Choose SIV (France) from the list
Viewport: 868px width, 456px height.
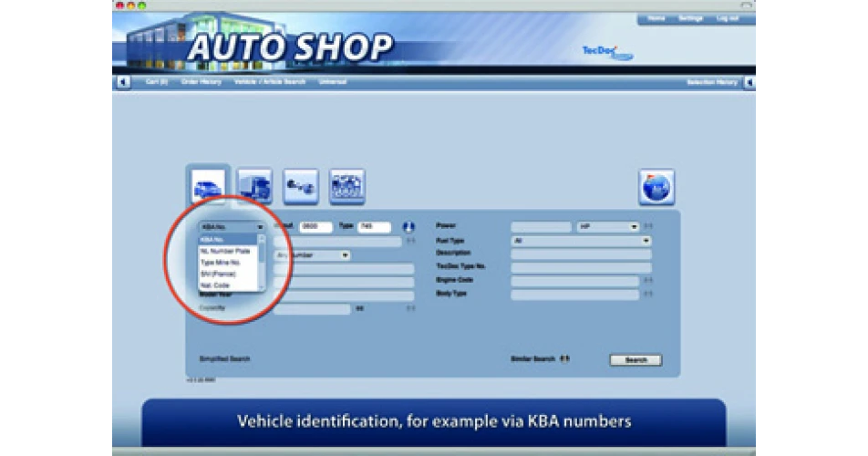pos(228,274)
